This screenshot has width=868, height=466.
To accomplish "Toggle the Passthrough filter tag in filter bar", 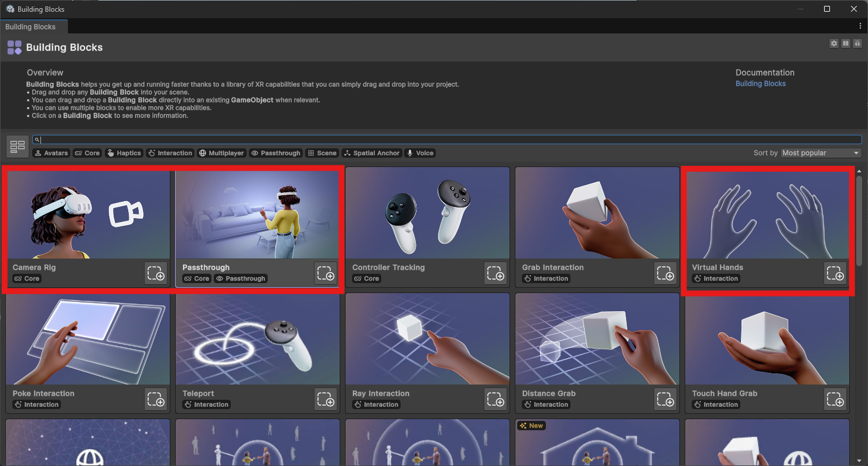I will point(275,153).
